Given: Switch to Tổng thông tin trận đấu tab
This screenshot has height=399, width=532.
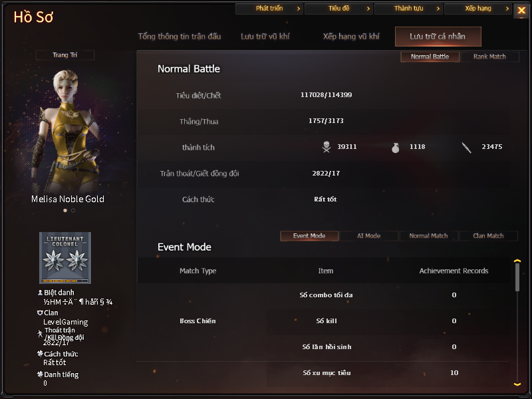Looking at the screenshot, I should pos(180,37).
